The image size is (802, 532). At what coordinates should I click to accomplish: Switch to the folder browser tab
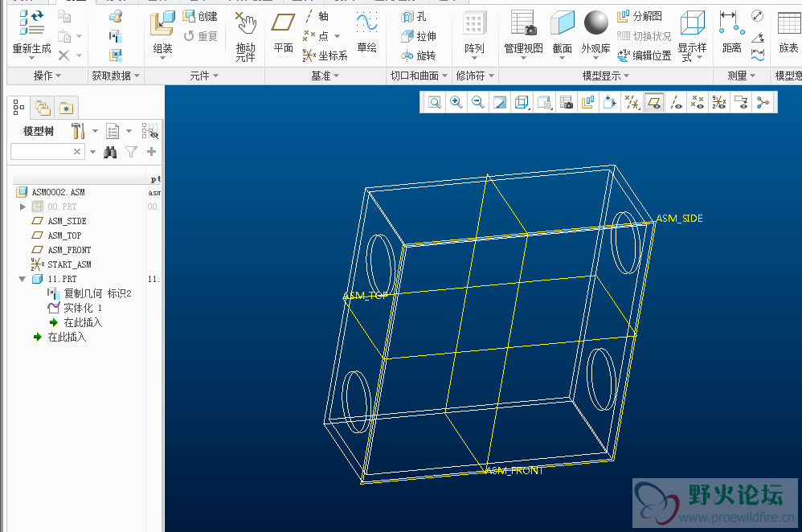[x=43, y=108]
